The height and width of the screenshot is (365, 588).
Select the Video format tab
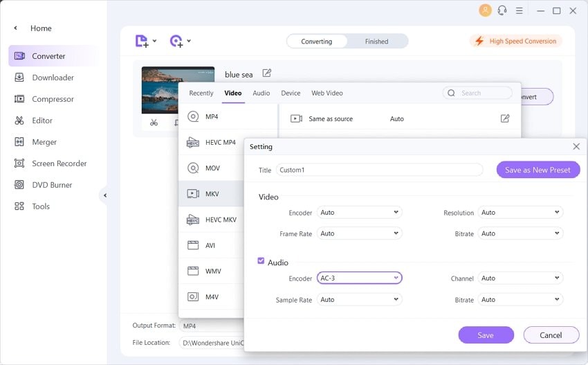point(233,93)
